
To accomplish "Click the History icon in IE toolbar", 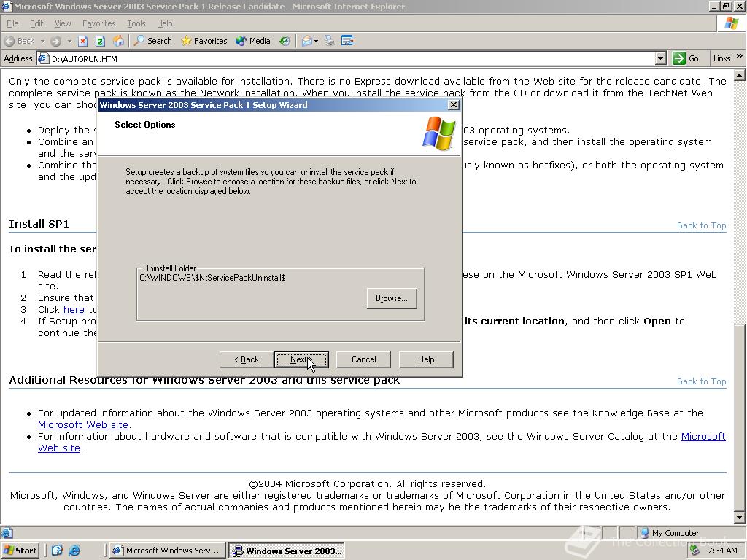I will [285, 41].
